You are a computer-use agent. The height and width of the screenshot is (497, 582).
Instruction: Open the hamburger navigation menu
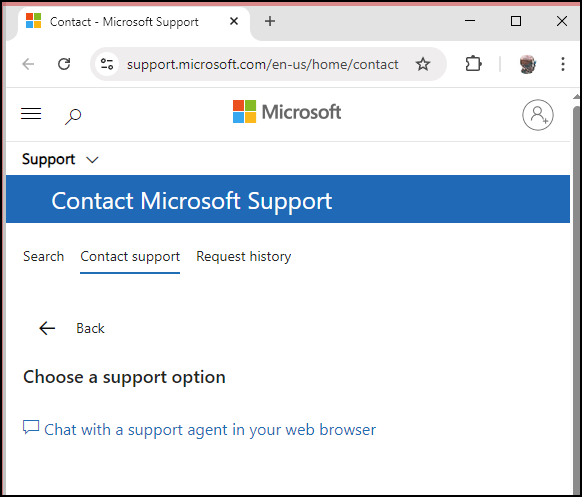[31, 114]
